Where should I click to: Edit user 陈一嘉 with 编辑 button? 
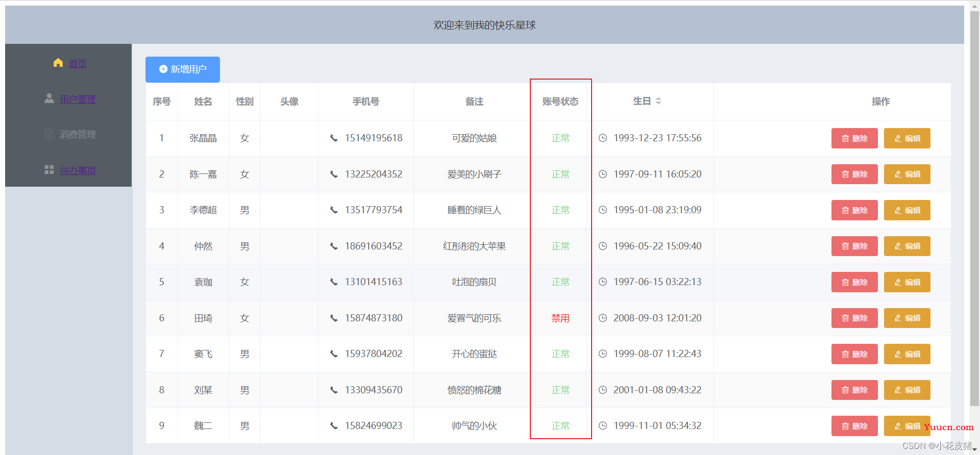(x=907, y=174)
